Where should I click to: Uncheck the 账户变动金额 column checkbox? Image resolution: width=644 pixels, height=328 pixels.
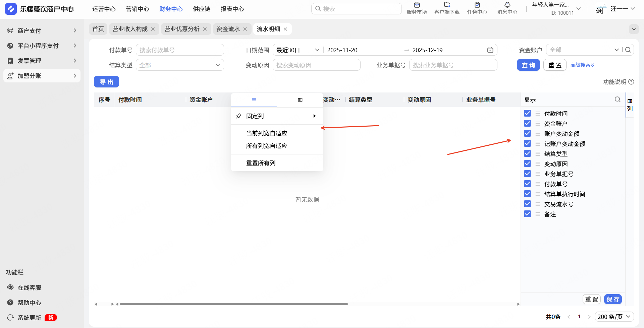(x=528, y=133)
